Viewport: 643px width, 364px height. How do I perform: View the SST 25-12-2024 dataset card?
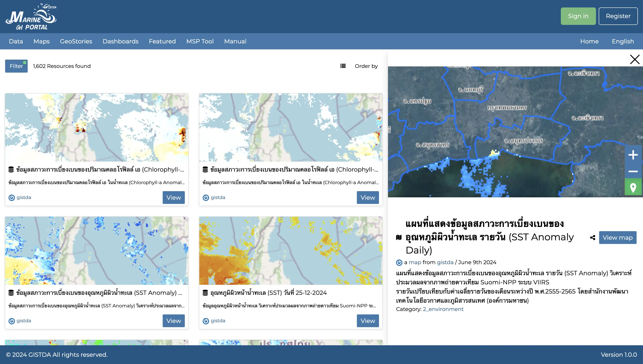tap(368, 321)
